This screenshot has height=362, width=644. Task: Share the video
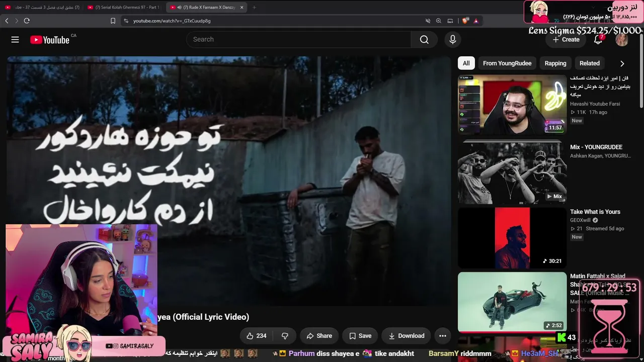(319, 336)
